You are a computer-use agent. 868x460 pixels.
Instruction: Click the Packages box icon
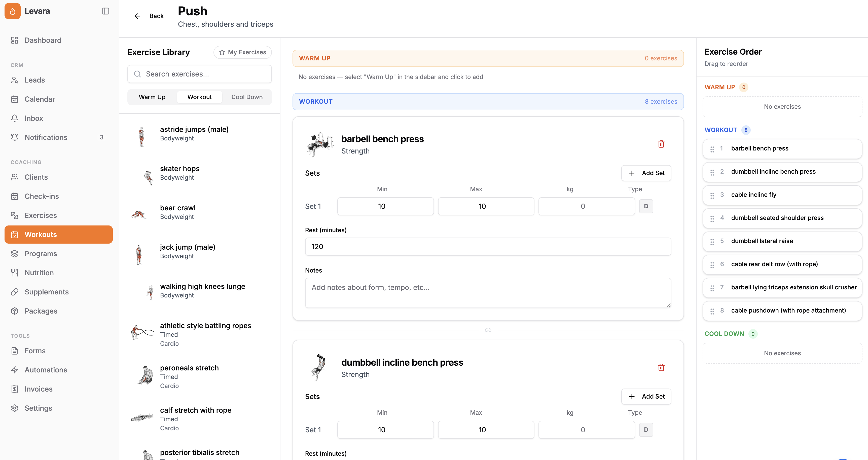(15, 311)
